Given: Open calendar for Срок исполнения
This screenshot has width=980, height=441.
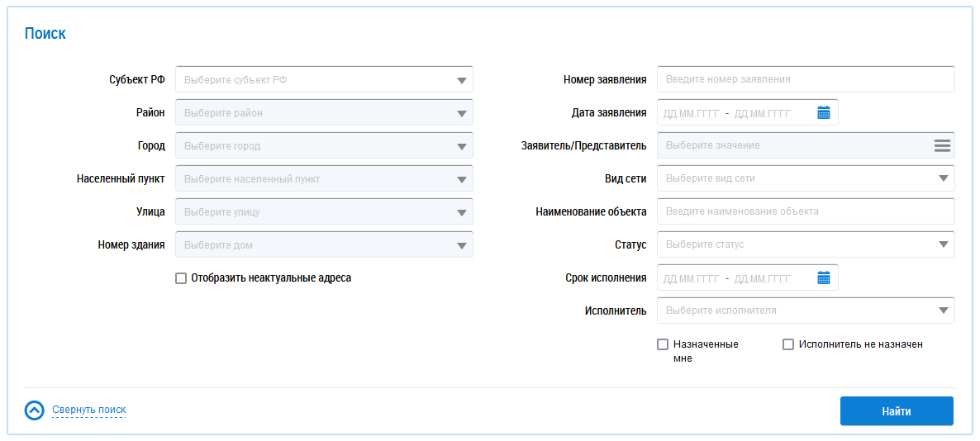Looking at the screenshot, I should click(823, 278).
